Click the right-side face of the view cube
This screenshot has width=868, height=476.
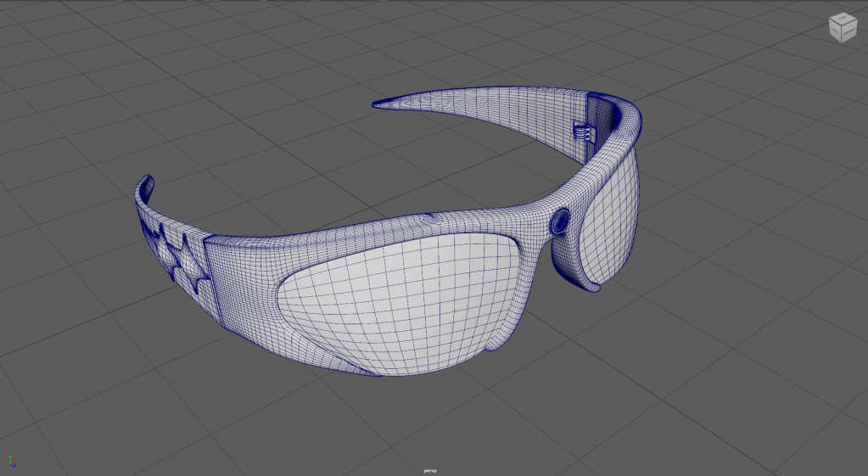coord(850,32)
